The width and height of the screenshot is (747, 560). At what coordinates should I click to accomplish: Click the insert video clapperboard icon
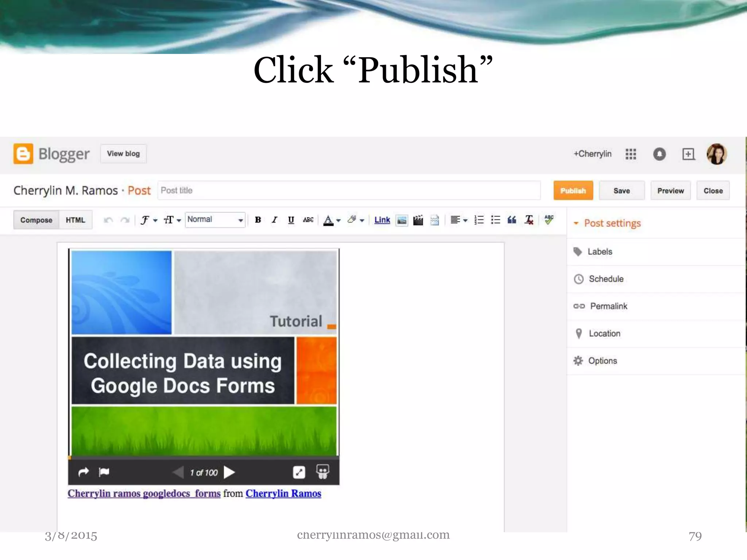(418, 220)
